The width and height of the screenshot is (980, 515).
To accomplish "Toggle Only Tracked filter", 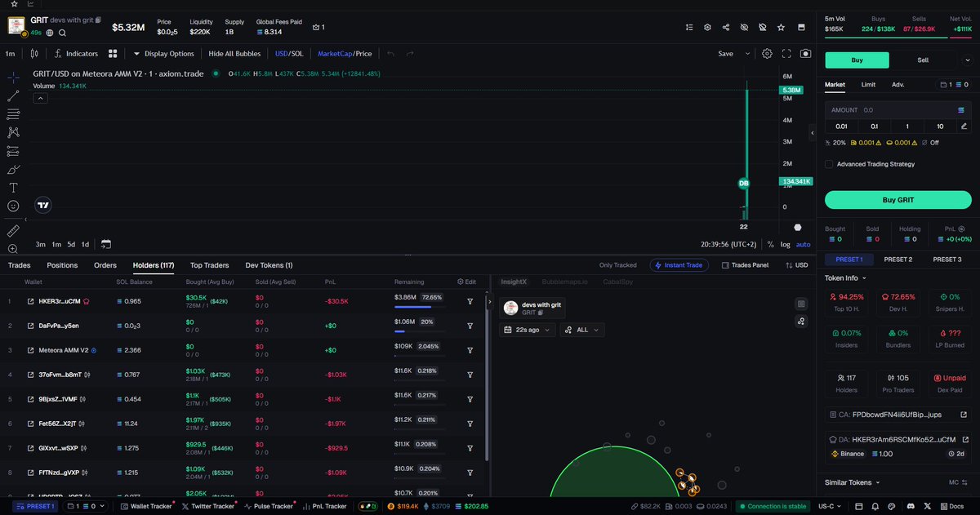I will 617,265.
